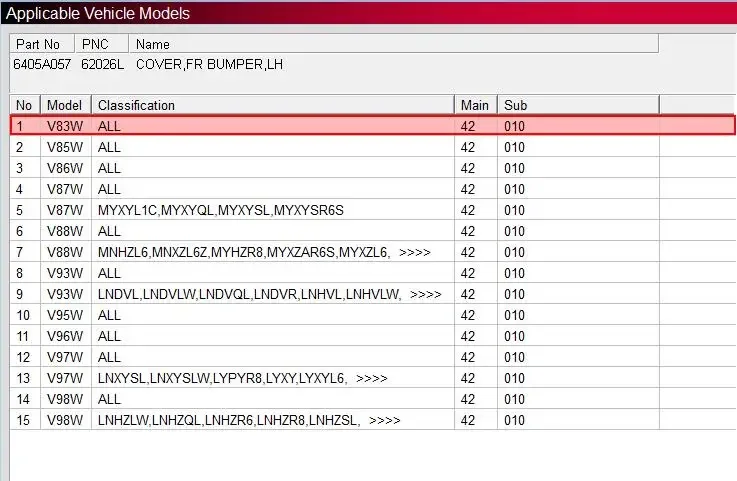Select row 10 for model V95W
The width and height of the screenshot is (737, 481).
pos(373,315)
